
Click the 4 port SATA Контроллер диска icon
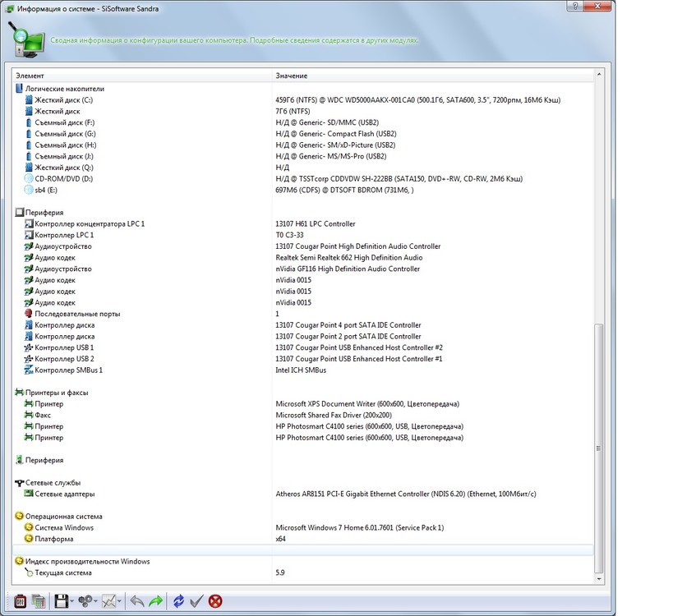pos(29,325)
